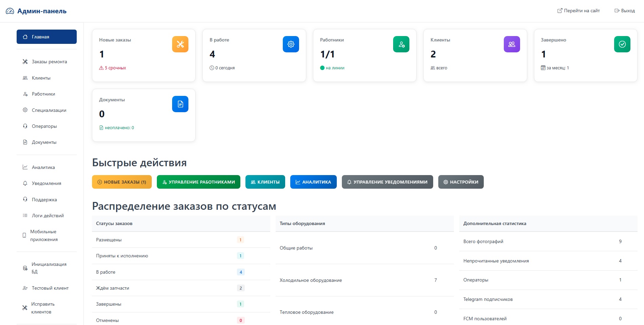Open Логи действий in the sidebar
Viewport: 644px width, 325px height.
pos(47,216)
